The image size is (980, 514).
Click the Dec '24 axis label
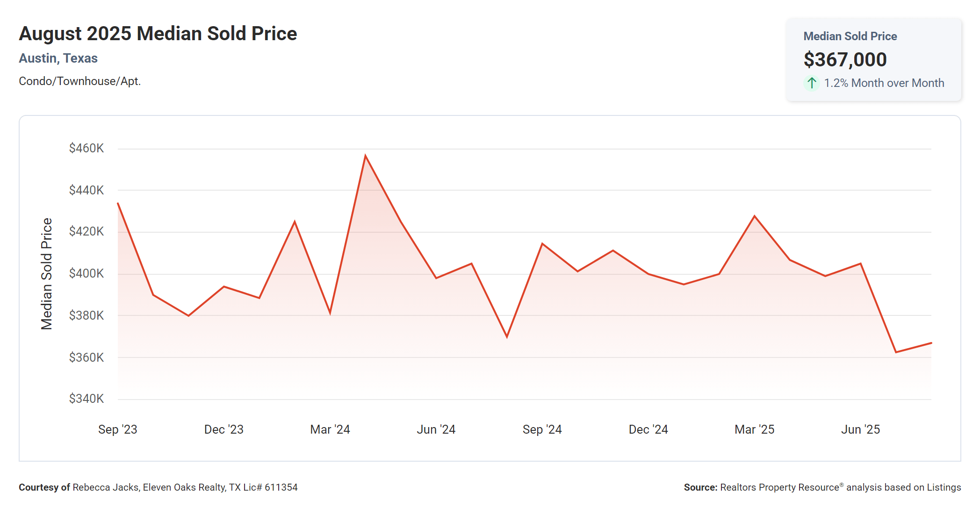tap(648, 429)
